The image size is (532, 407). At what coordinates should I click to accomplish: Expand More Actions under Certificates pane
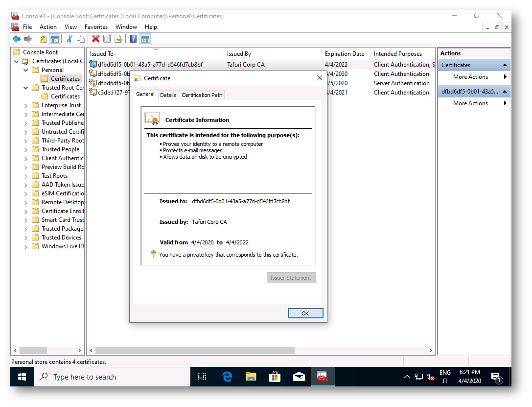point(470,77)
